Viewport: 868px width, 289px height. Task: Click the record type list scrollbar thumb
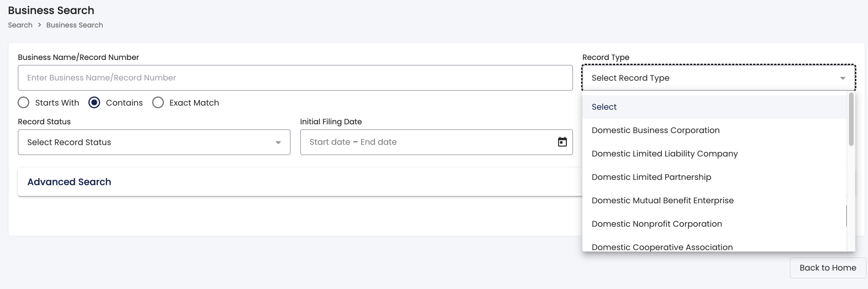pyautogui.click(x=851, y=119)
